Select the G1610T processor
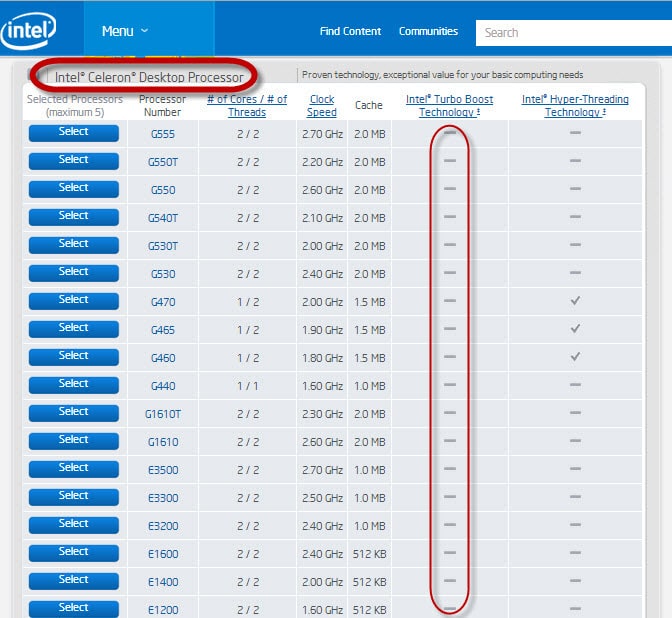 pyautogui.click(x=73, y=413)
